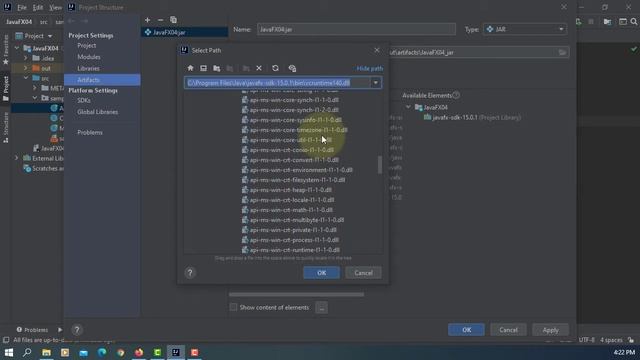Open Problems in Project Structure

pos(90,133)
